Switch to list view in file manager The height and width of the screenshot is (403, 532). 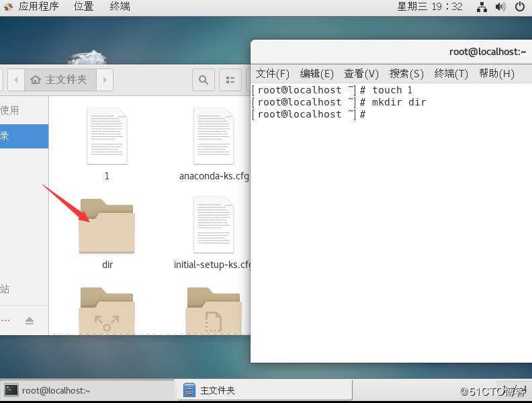(230, 80)
